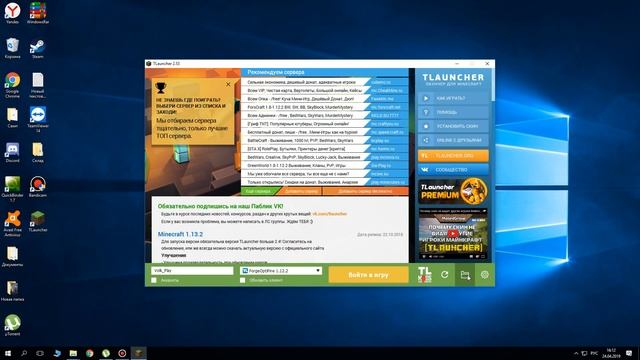Click the refresh versions icon
640x360 pixels.
tap(444, 275)
